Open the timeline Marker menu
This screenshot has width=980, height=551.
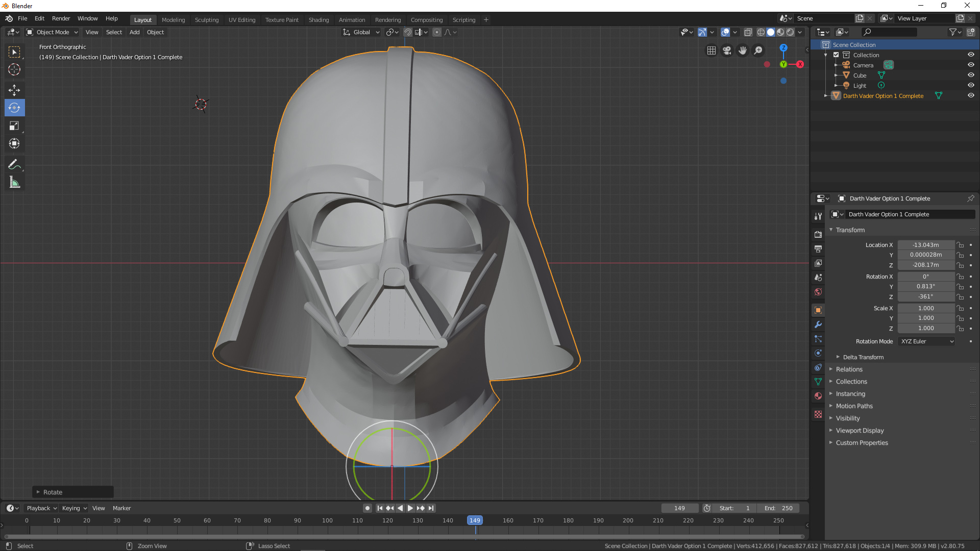coord(121,508)
